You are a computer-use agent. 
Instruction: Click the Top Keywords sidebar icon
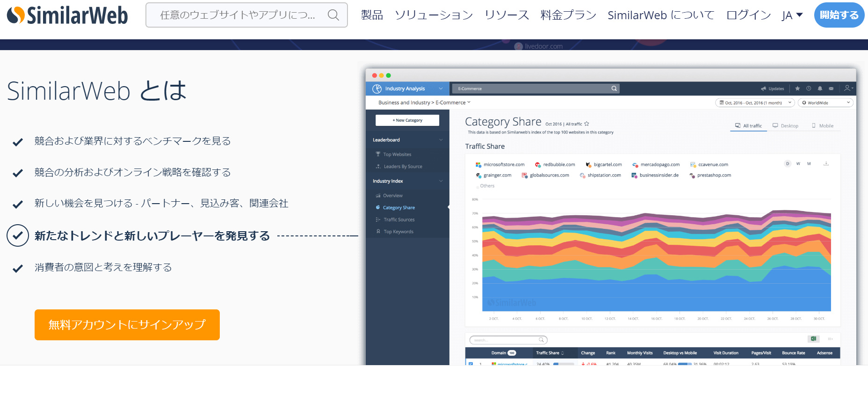(x=378, y=231)
